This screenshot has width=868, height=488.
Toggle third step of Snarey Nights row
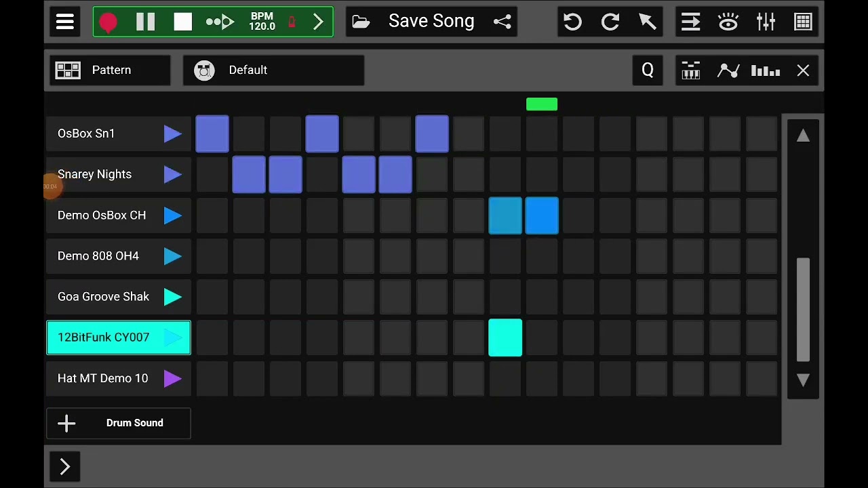click(285, 174)
